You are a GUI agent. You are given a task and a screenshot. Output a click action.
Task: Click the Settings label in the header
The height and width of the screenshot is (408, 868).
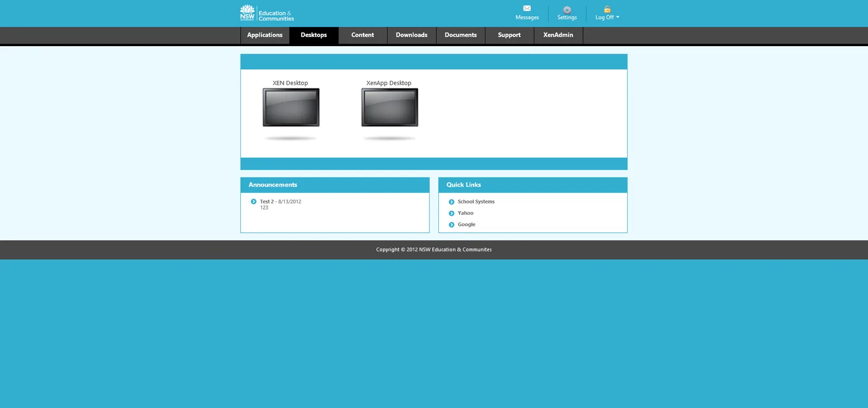(567, 17)
